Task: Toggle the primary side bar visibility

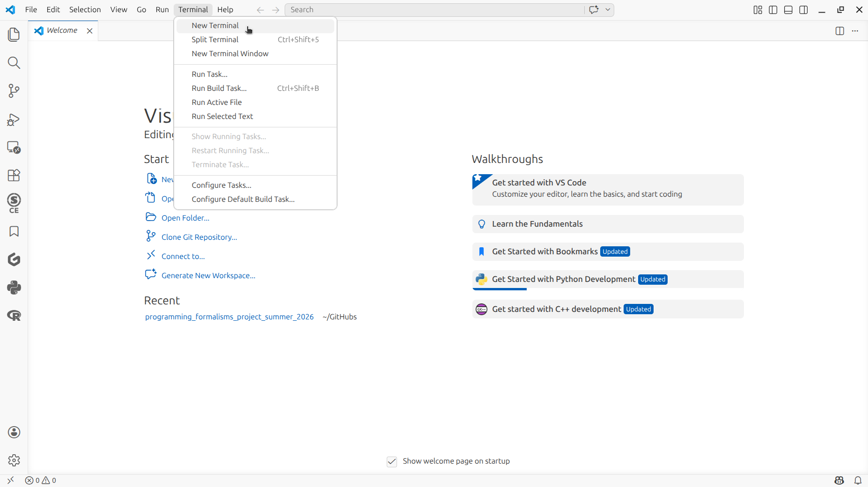Action: [773, 10]
